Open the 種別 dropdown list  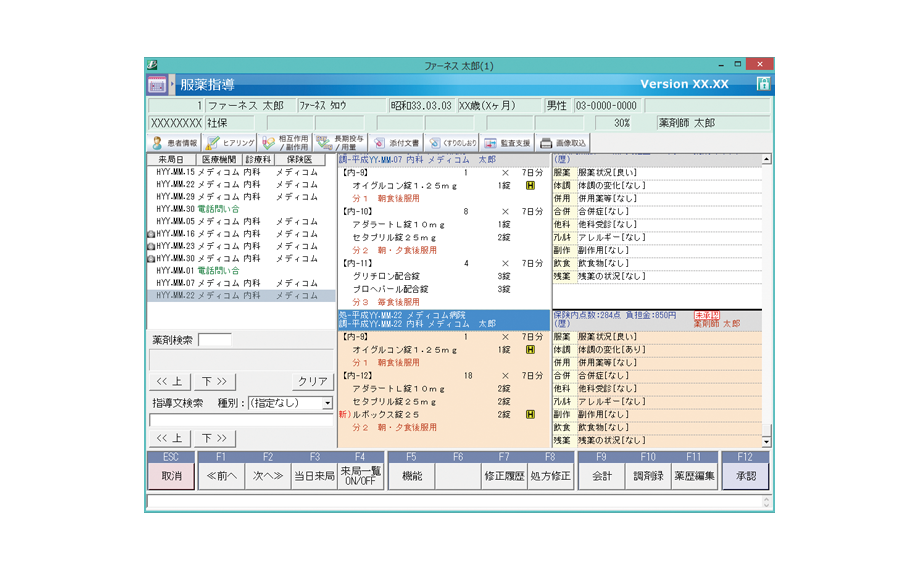[x=327, y=404]
